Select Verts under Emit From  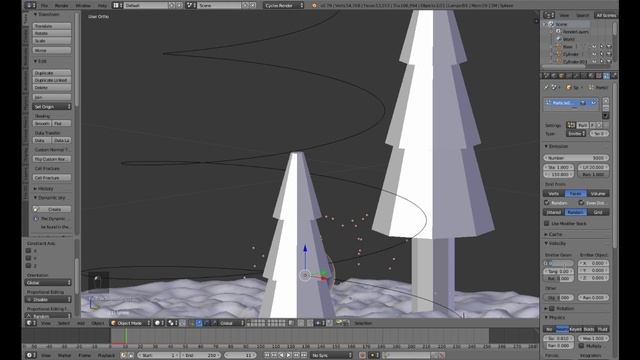[553, 193]
